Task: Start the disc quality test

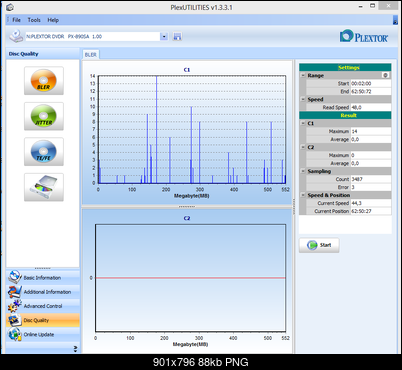Action: click(x=319, y=245)
